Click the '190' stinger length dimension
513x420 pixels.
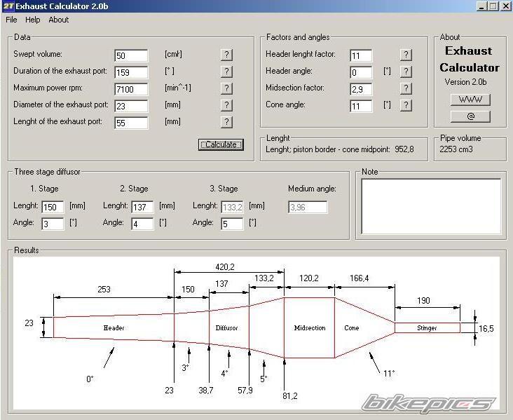point(423,300)
